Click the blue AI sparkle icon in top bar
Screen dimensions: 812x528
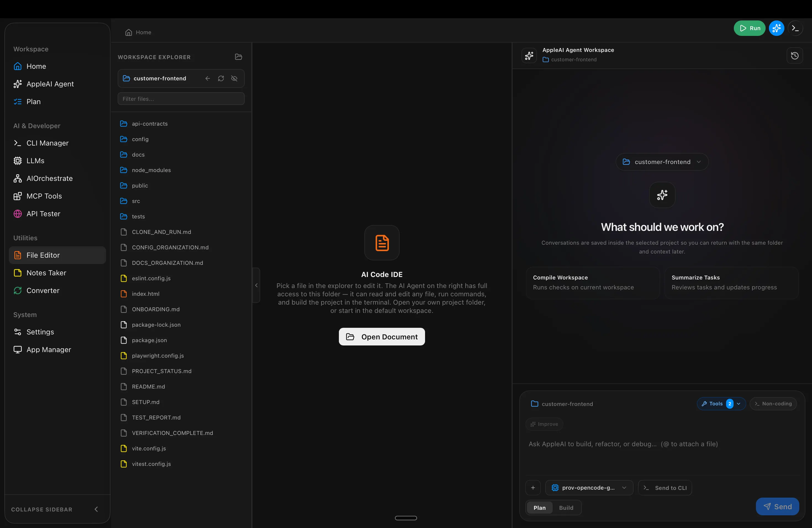point(776,28)
